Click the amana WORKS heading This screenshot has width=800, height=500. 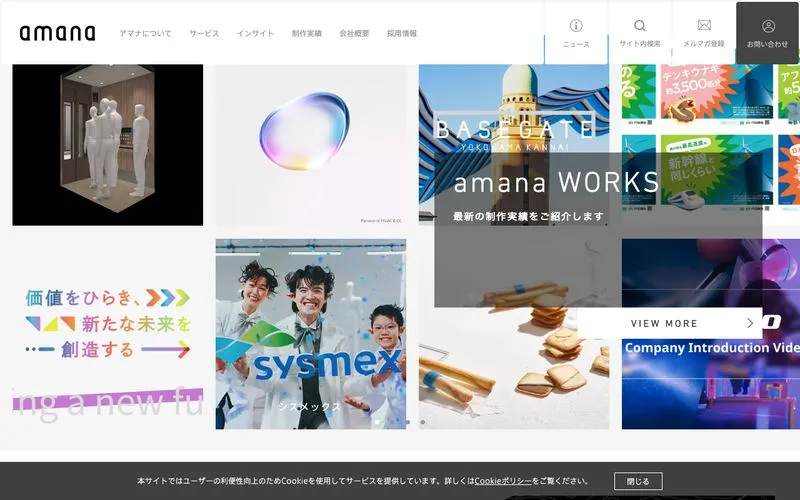click(x=557, y=182)
